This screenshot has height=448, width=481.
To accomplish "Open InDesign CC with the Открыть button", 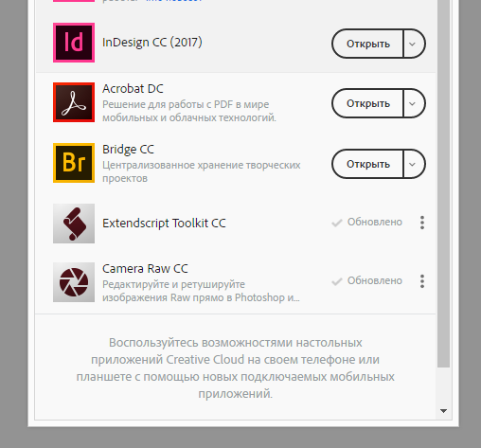I will pyautogui.click(x=367, y=44).
